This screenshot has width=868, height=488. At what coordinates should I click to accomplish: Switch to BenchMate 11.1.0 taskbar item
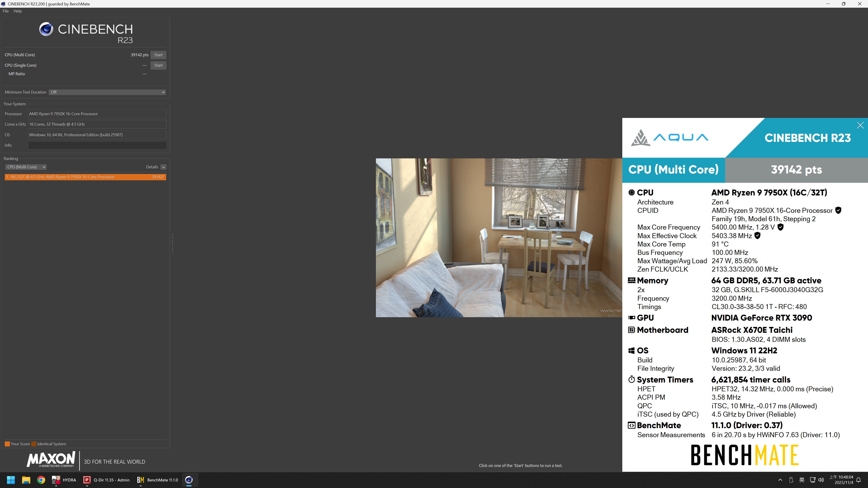(157, 480)
